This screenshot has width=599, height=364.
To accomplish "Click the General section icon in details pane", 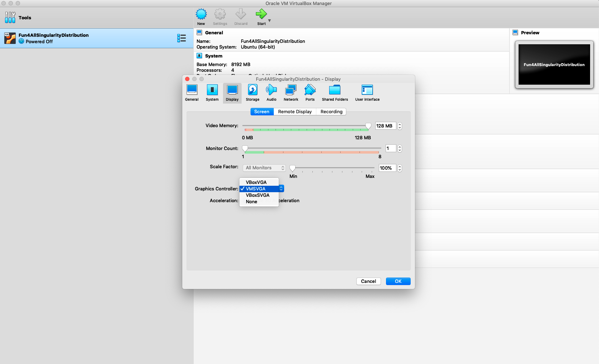I will [x=199, y=33].
